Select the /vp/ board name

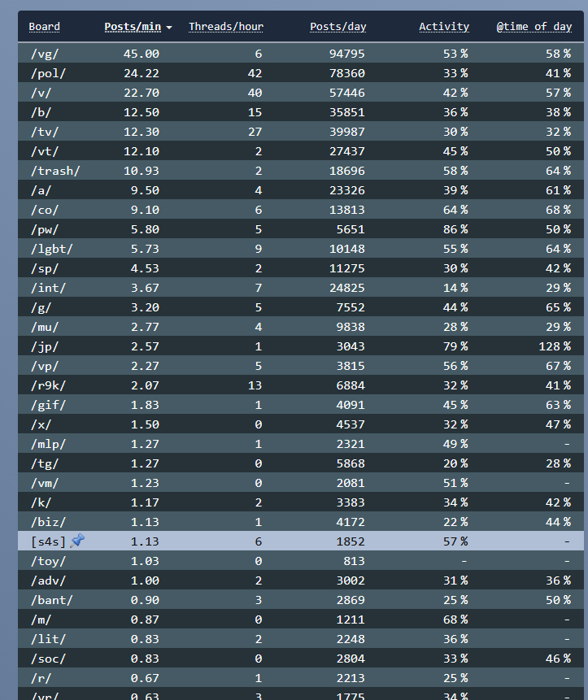point(45,366)
